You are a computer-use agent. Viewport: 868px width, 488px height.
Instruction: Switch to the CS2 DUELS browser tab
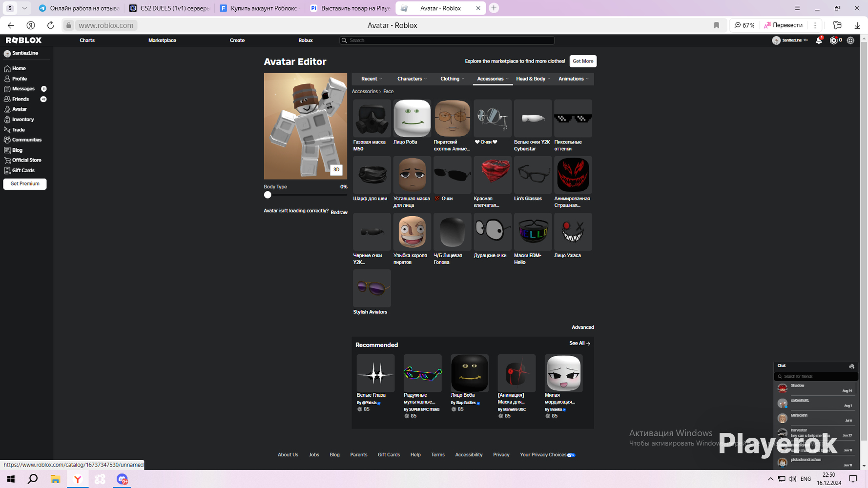pos(169,8)
